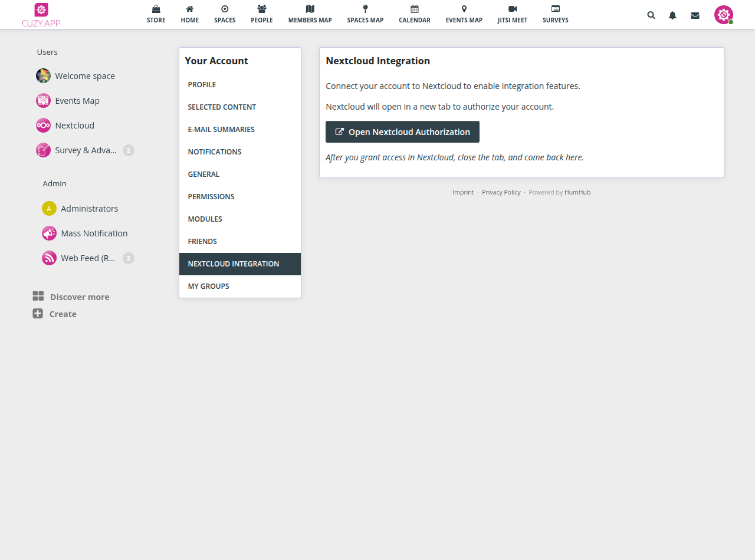Click the Store shopping bag icon
The image size is (755, 560).
pos(156,9)
